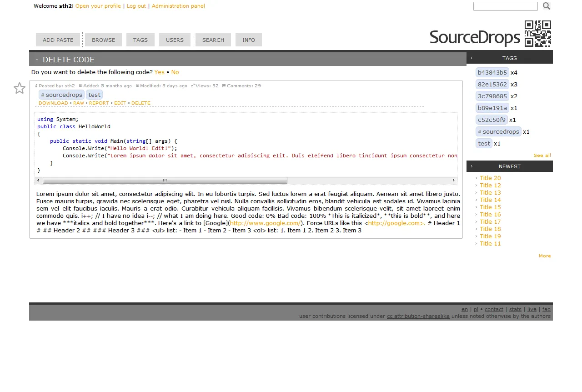Viewport: 582px width, 392px height.
Task: Click the Delete link under tags
Action: pyautogui.click(x=141, y=103)
